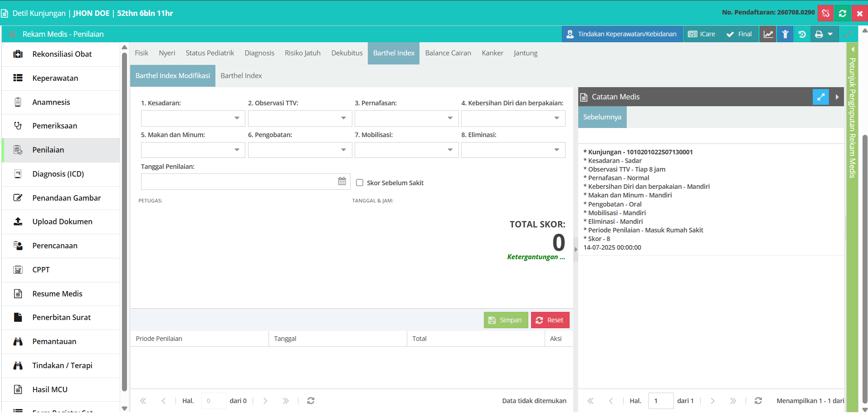This screenshot has width=868, height=414.
Task: Click the person figure icon in toolbar
Action: coord(785,34)
